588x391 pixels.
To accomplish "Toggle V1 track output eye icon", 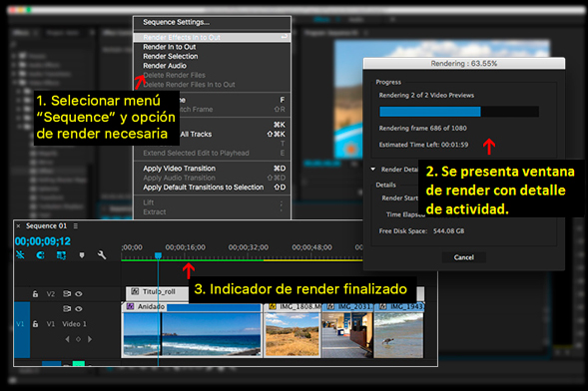I will pyautogui.click(x=79, y=309).
